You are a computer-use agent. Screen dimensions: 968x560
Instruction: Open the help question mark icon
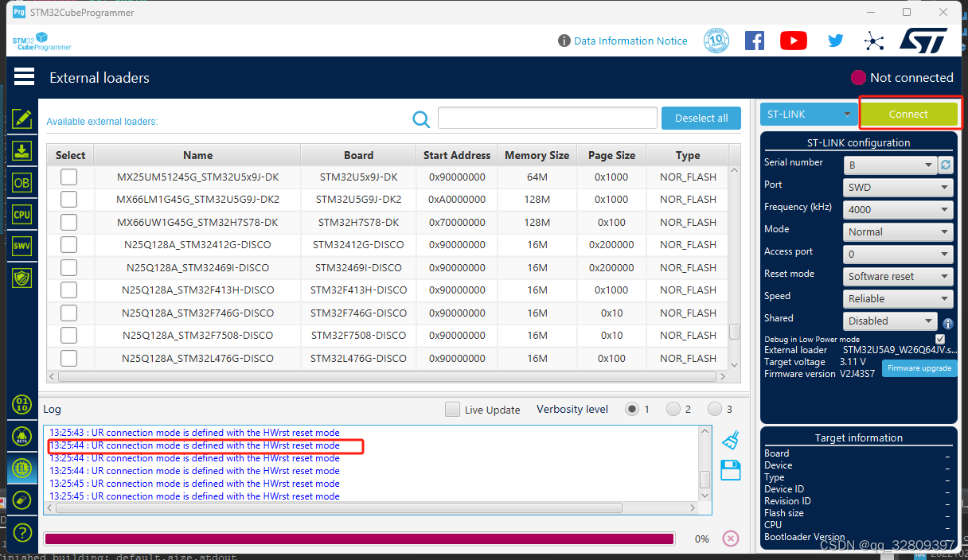pos(22,532)
